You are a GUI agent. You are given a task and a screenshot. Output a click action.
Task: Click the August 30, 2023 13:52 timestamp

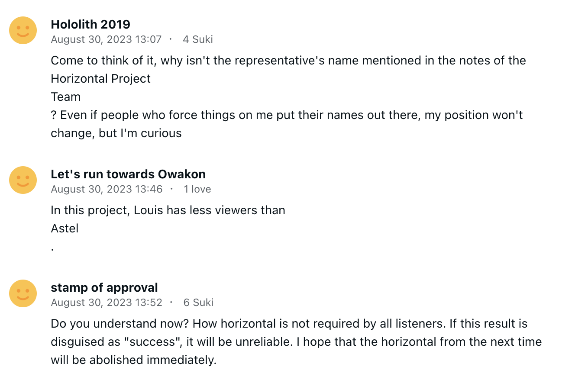107,303
